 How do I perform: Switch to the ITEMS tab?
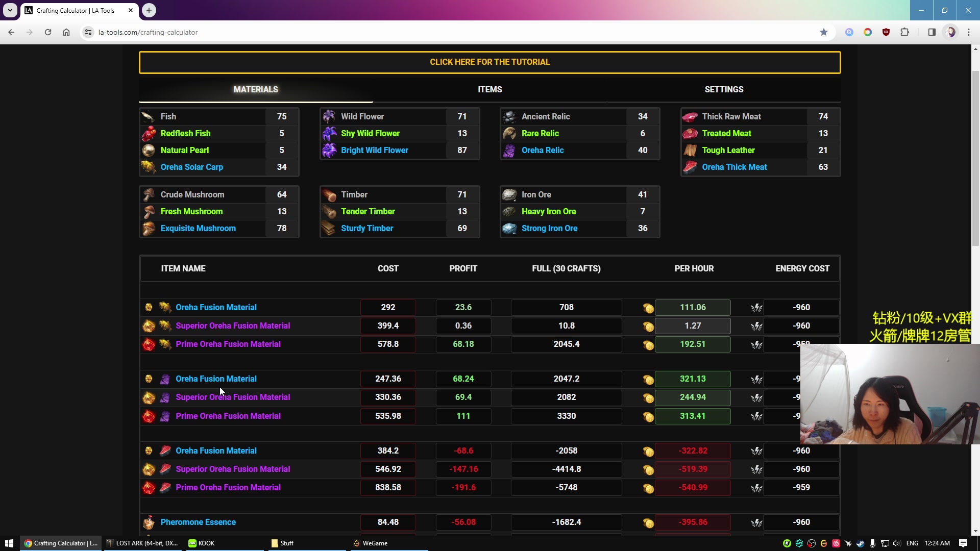pyautogui.click(x=489, y=89)
